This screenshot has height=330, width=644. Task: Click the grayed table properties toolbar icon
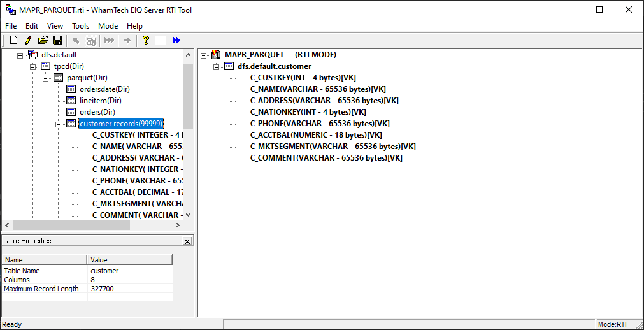pyautogui.click(x=90, y=40)
